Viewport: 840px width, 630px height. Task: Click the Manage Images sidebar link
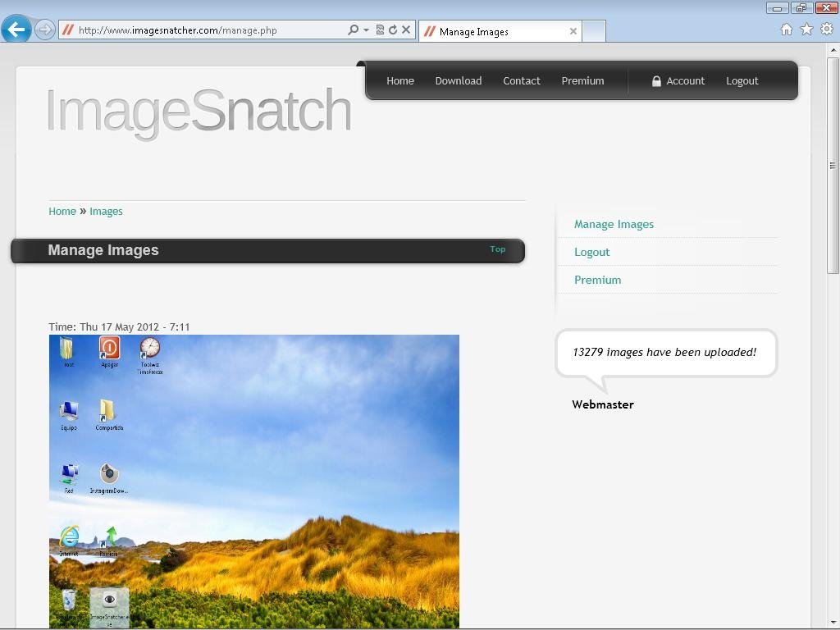click(614, 224)
